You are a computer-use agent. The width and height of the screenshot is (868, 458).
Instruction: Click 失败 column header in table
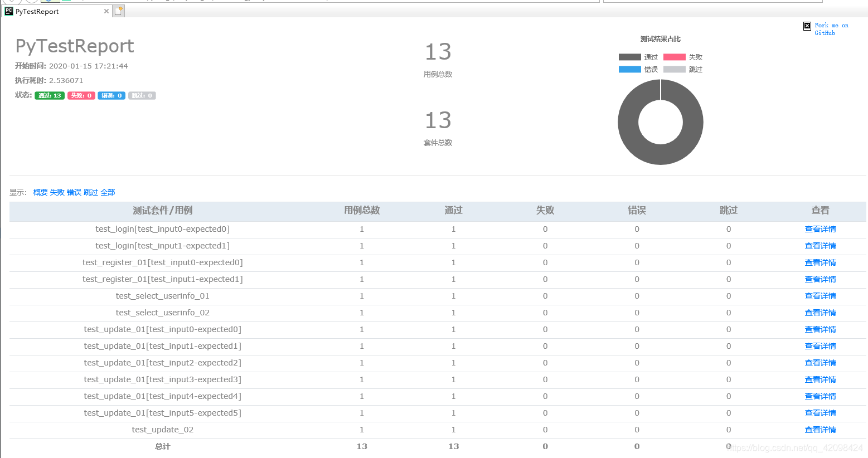click(x=545, y=211)
